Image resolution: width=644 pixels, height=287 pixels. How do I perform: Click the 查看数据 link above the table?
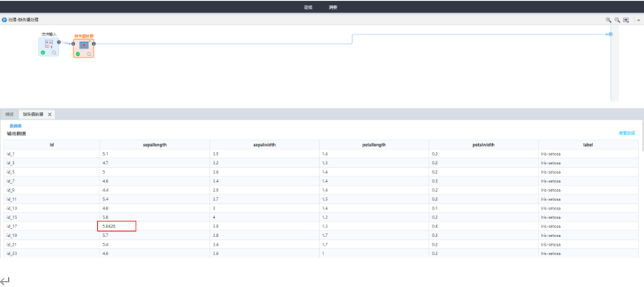click(627, 133)
